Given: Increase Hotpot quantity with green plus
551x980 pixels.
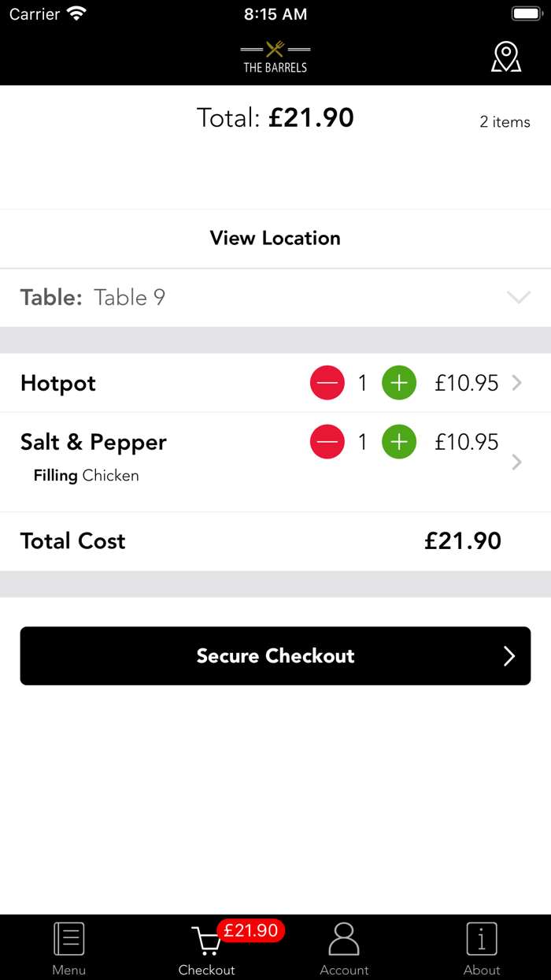Looking at the screenshot, I should [399, 384].
